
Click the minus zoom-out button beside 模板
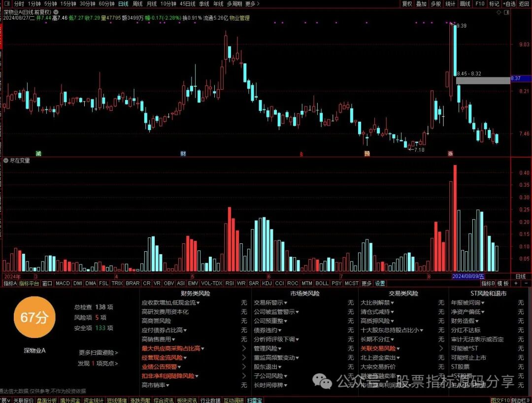(x=526, y=283)
